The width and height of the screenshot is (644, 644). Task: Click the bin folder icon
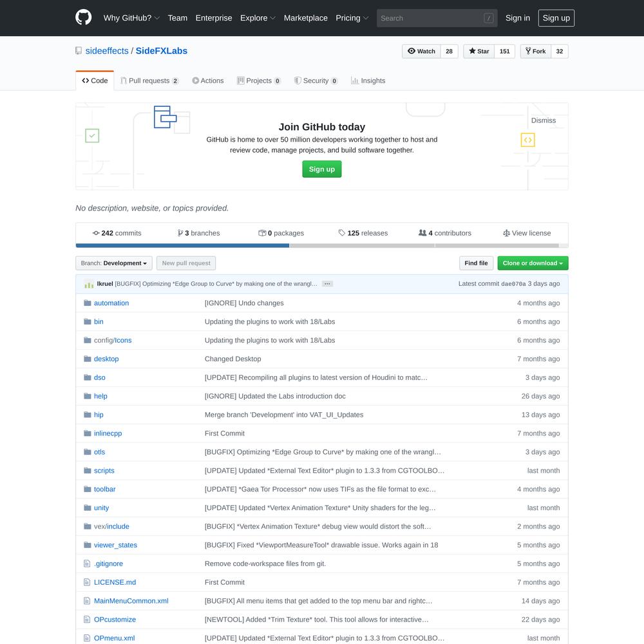pos(88,321)
